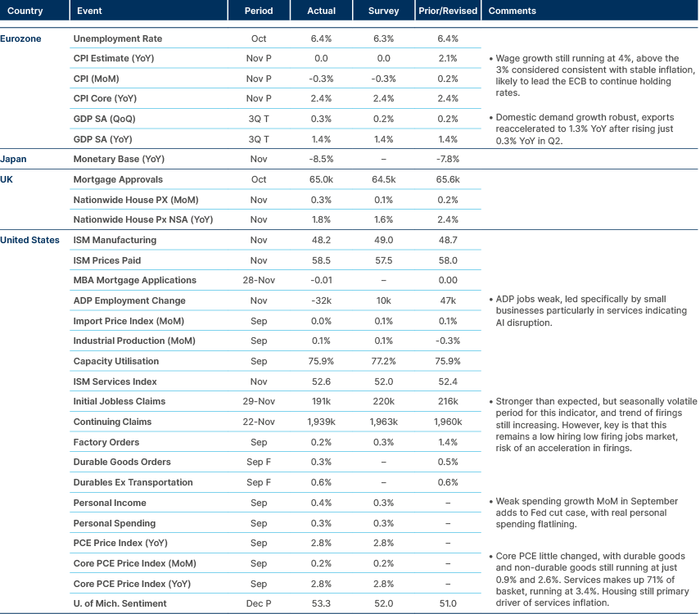This screenshot has width=700, height=614.
Task: Click the Mortgage Approvals event label
Action: [x=108, y=179]
